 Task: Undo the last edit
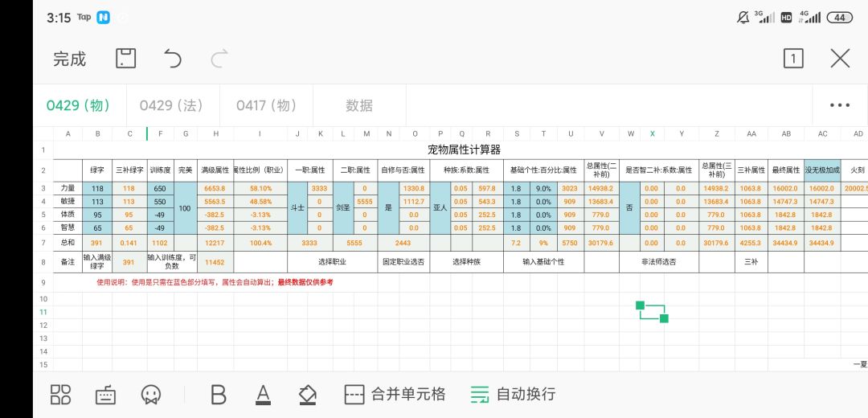[173, 58]
